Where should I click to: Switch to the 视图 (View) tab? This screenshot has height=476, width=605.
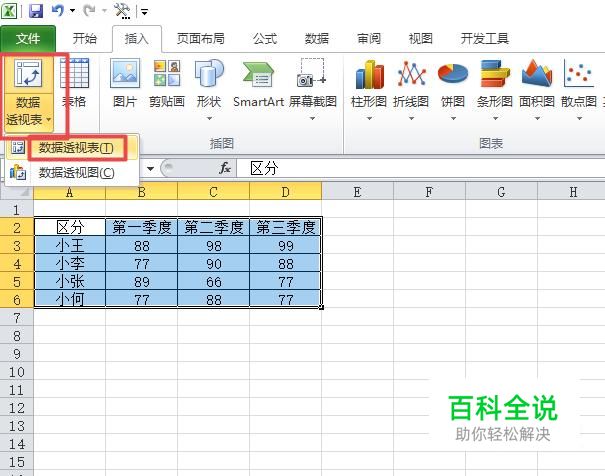point(421,39)
